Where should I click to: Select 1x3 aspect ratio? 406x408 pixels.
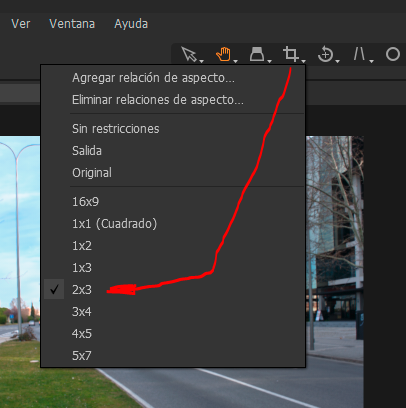tap(173, 268)
